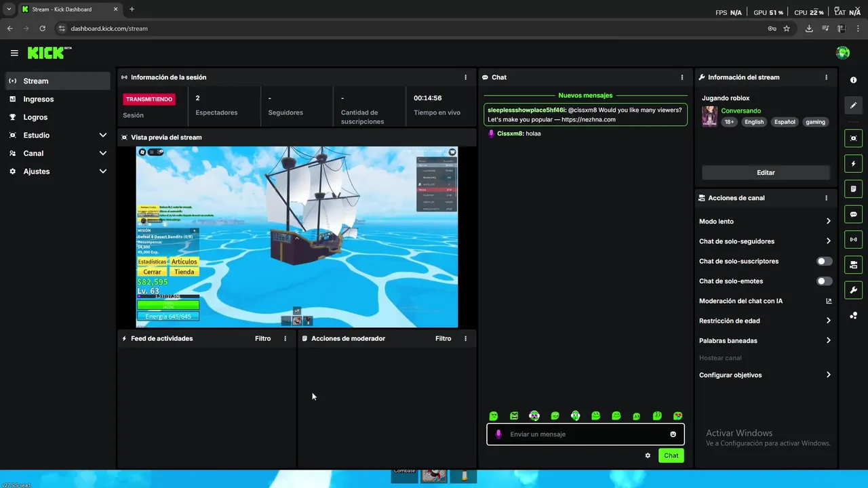Click in the Enviar un mensaje field
This screenshot has width=868, height=488.
[x=585, y=434]
